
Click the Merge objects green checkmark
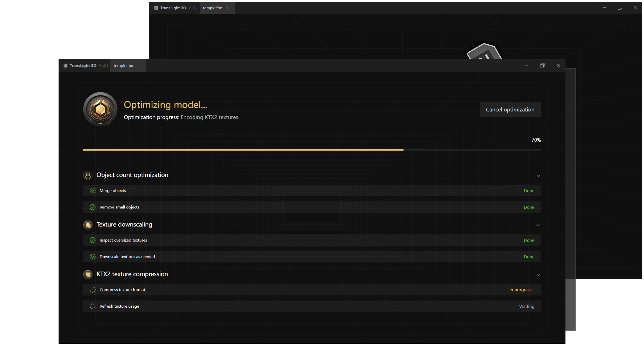(x=92, y=191)
